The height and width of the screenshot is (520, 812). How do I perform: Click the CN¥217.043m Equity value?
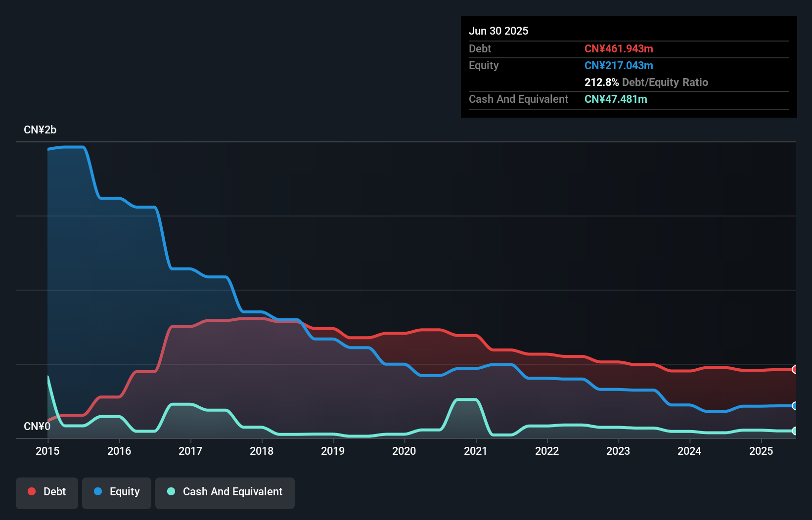pyautogui.click(x=619, y=65)
